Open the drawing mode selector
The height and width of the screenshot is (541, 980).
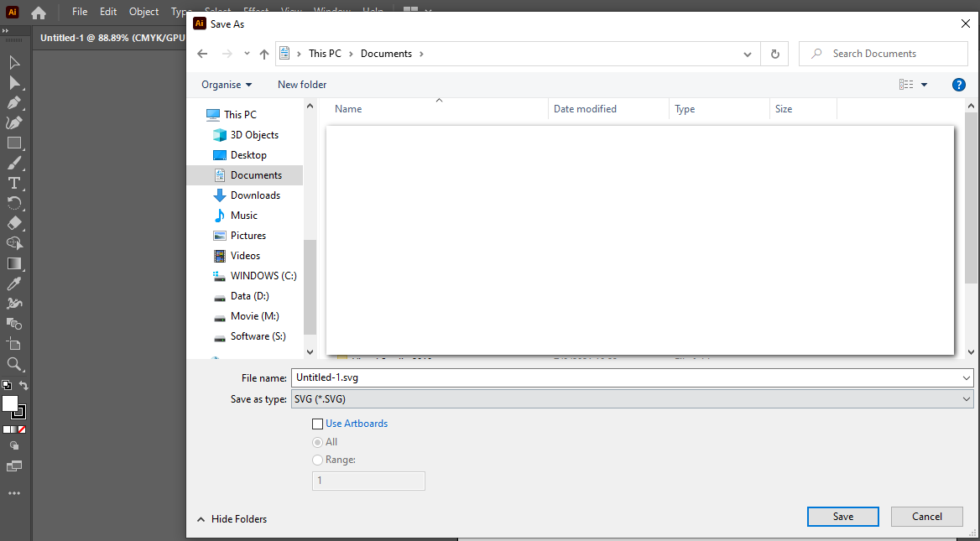click(13, 445)
